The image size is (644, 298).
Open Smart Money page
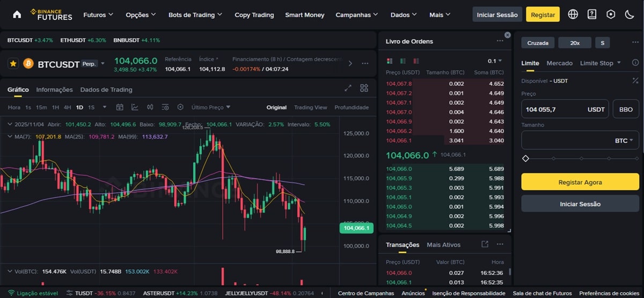coord(305,15)
